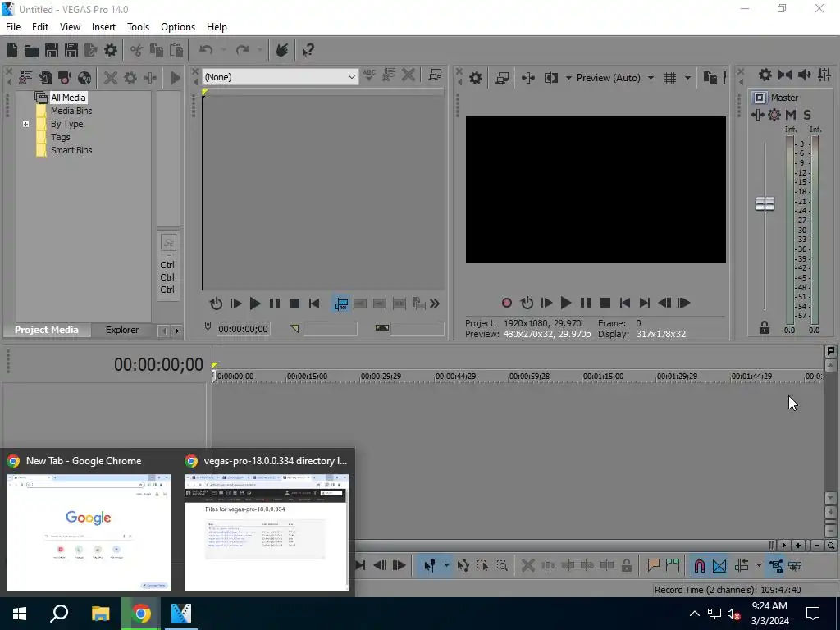Open the Insert menu
Screen dimensions: 840x630
pyautogui.click(x=103, y=27)
